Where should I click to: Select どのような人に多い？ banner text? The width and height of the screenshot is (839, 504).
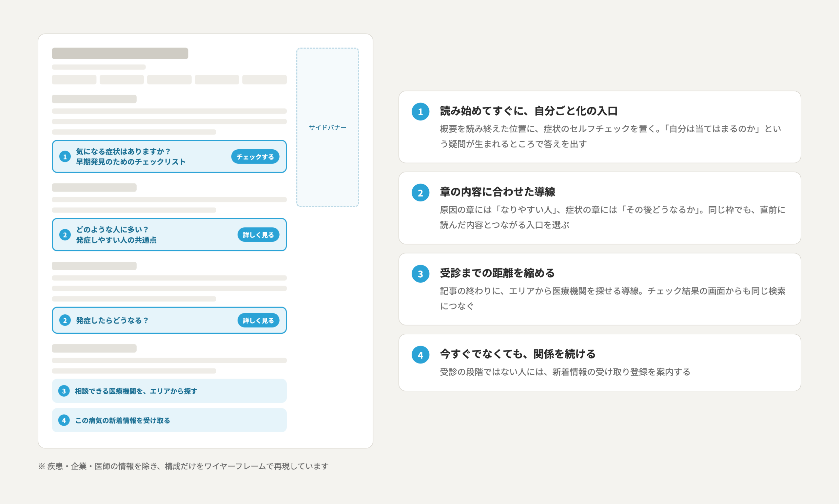pyautogui.click(x=116, y=235)
